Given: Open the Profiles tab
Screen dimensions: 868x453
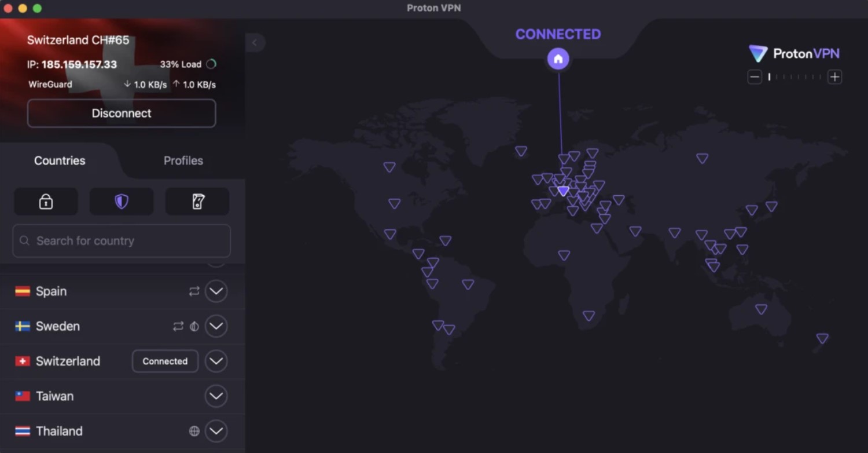Looking at the screenshot, I should point(183,160).
